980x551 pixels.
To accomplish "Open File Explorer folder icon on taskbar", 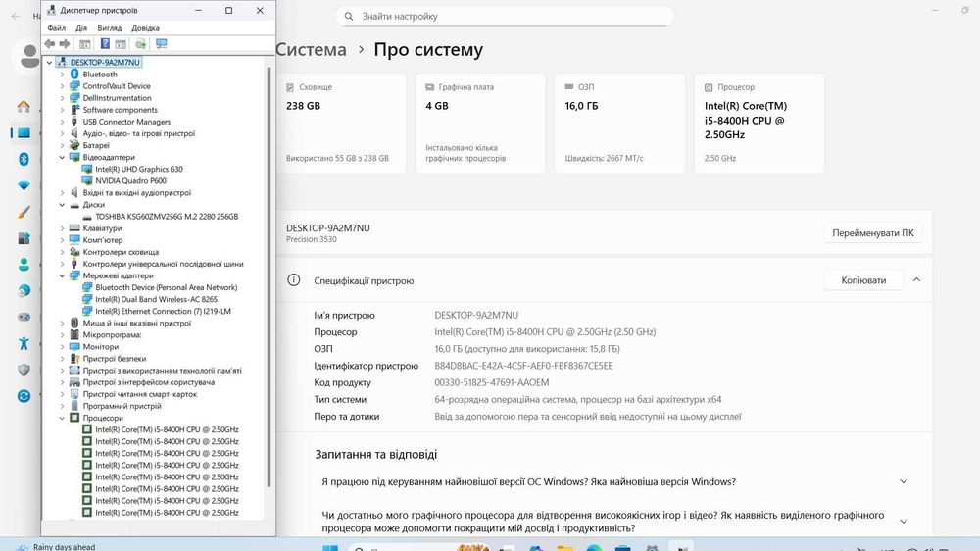I will pyautogui.click(x=565, y=548).
